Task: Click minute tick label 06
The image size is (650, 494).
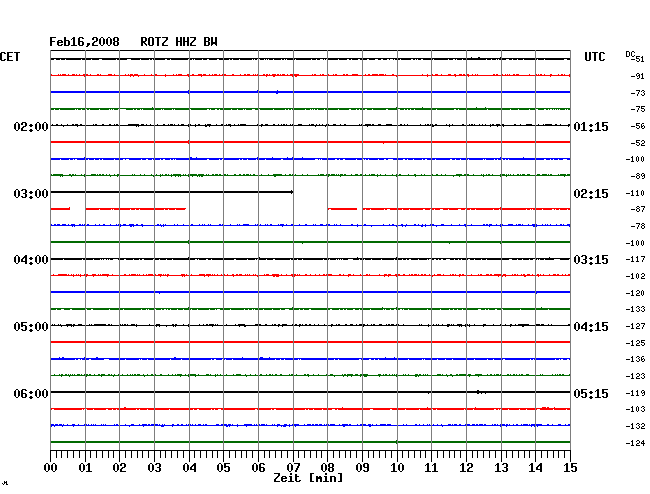Action: pos(258,467)
